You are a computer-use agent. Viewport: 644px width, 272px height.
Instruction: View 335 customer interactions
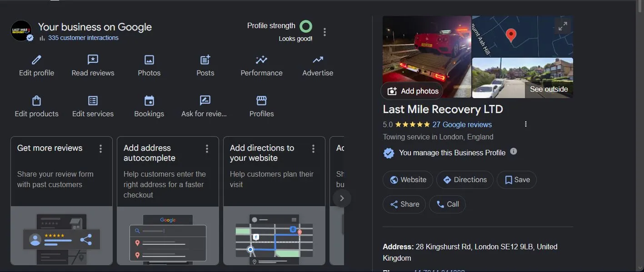click(82, 38)
